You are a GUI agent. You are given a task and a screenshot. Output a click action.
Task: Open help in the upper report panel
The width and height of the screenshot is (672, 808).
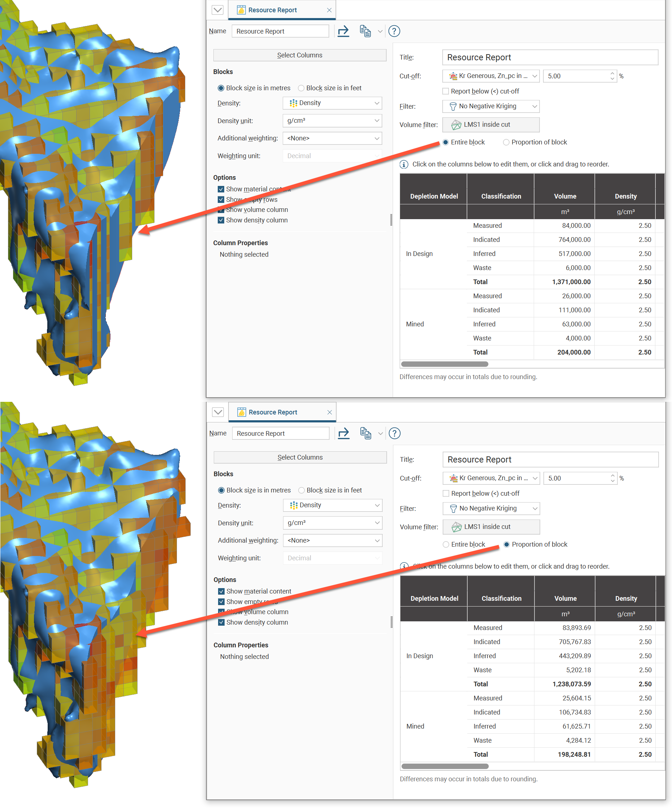point(394,31)
